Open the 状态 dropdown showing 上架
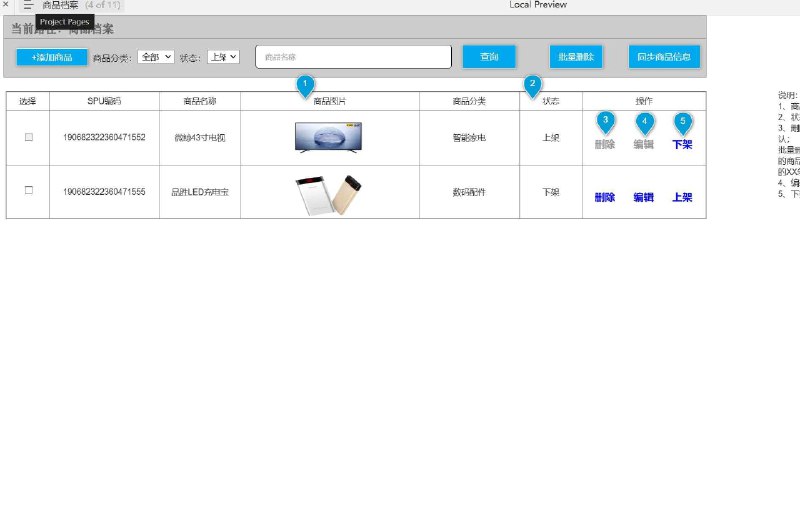This screenshot has width=800, height=526. coord(223,57)
